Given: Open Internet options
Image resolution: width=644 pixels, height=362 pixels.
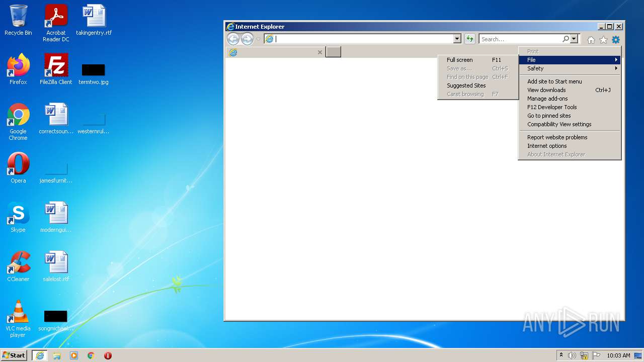Looking at the screenshot, I should click(570, 146).
